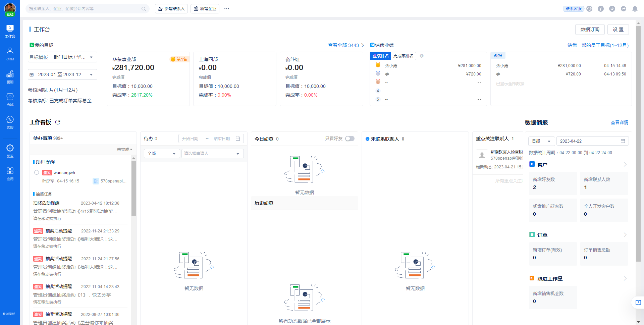Refresh the 工作看板 board
This screenshot has height=325, width=644.
point(58,122)
